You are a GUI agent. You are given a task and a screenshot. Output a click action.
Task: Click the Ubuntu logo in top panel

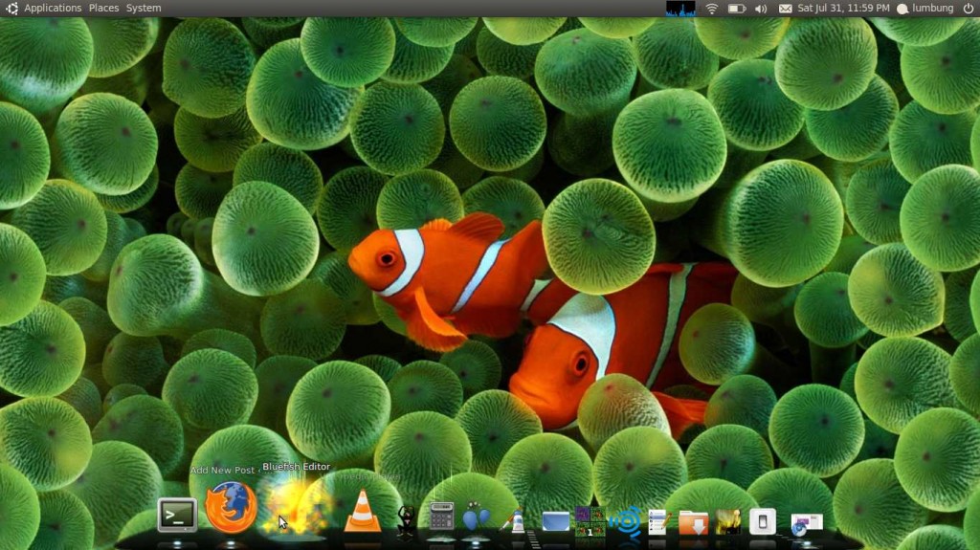click(x=11, y=8)
